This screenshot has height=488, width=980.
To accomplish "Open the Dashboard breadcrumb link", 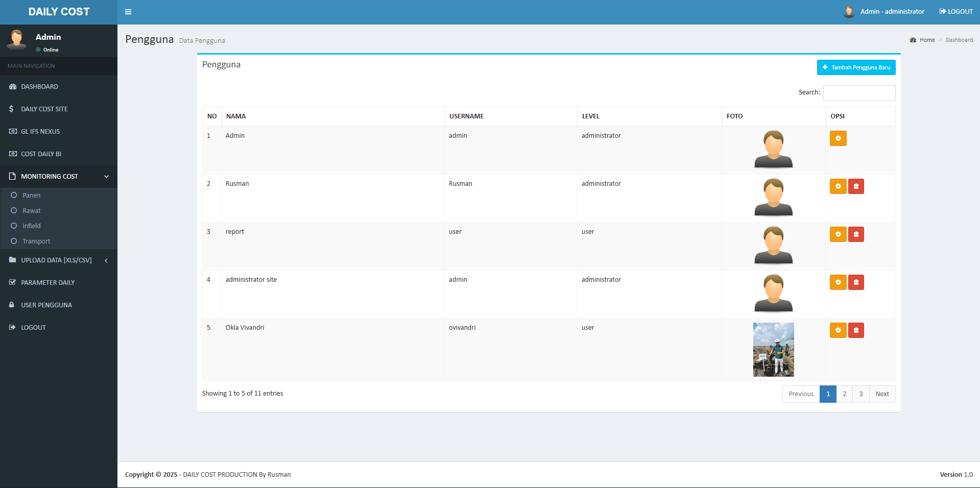I will point(959,40).
